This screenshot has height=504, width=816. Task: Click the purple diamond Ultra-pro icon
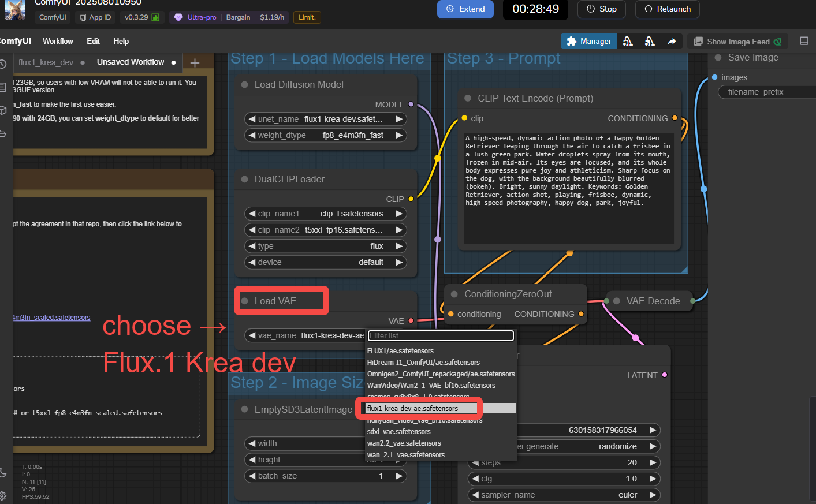click(178, 17)
